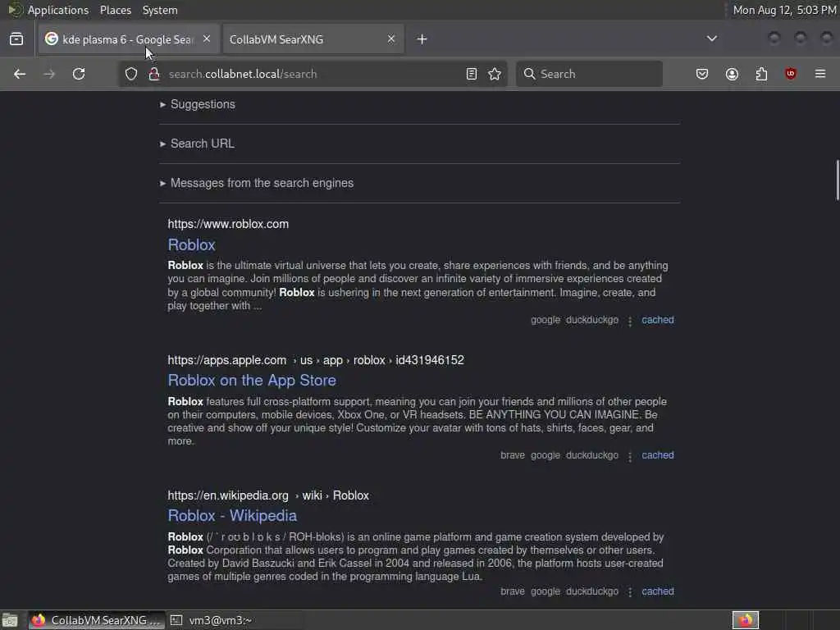The height and width of the screenshot is (630, 840).
Task: Click the duckduckgo engine label on Wikipedia result
Action: coord(592,591)
